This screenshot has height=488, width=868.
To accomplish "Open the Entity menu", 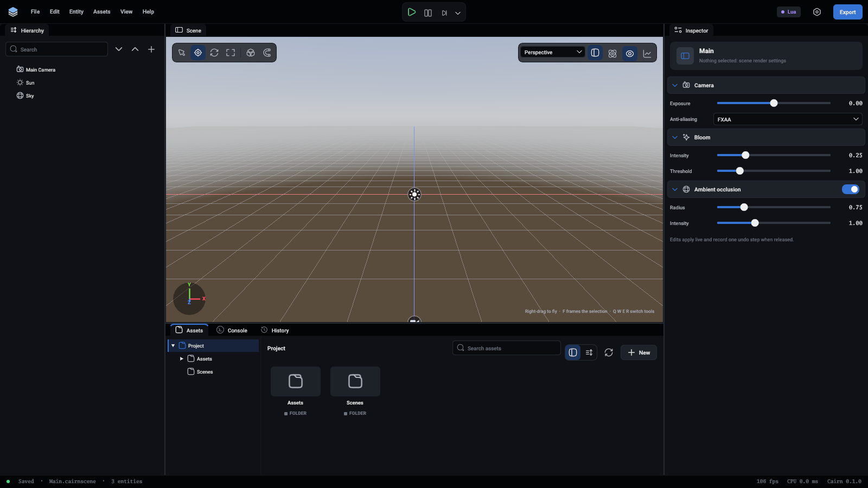I will pos(76,11).
